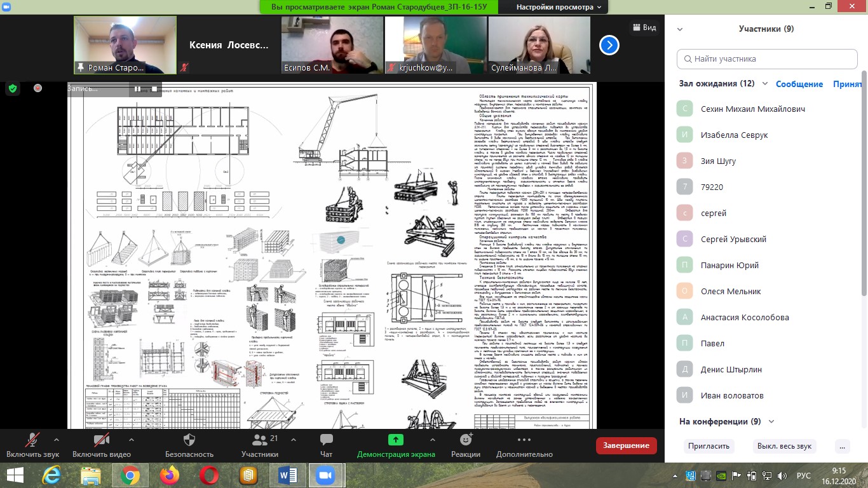Open Google Chrome from taskbar

(x=130, y=475)
